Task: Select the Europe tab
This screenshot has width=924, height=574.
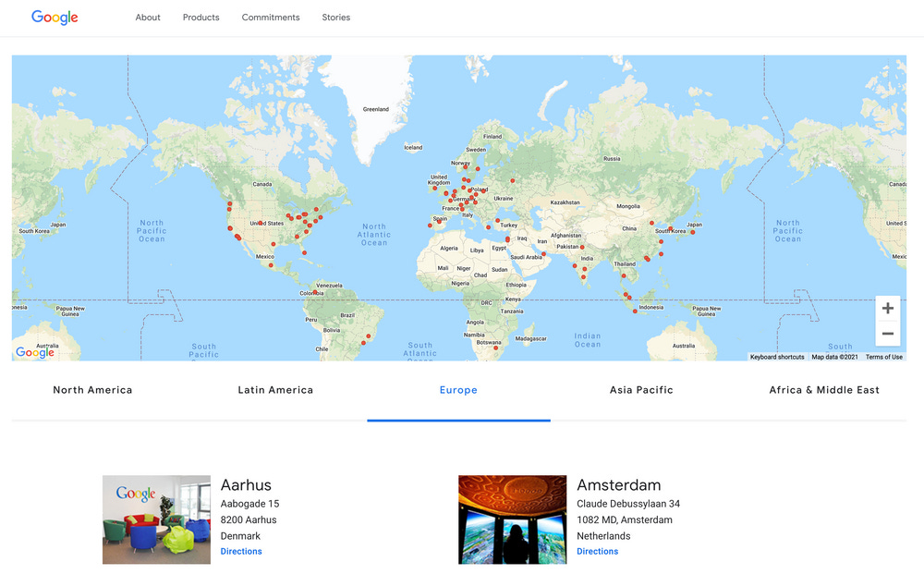Action: (458, 390)
